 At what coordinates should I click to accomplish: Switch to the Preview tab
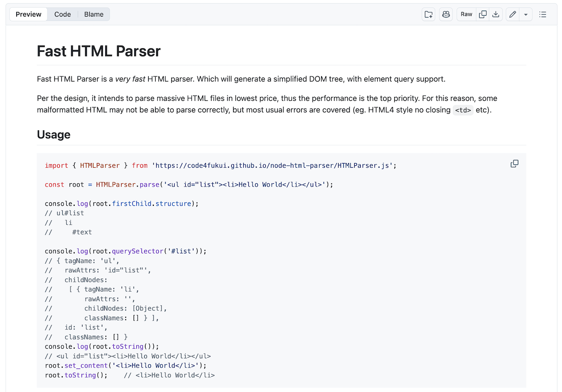29,14
